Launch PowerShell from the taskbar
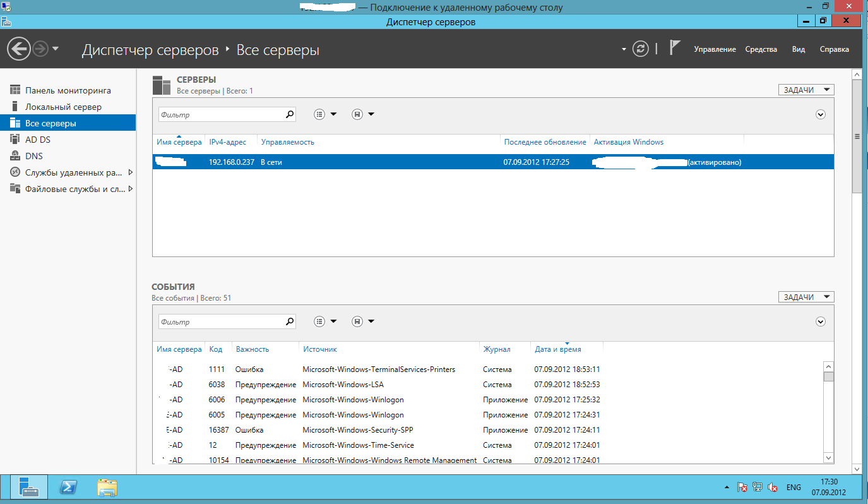Image resolution: width=868 pixels, height=504 pixels. coord(68,487)
